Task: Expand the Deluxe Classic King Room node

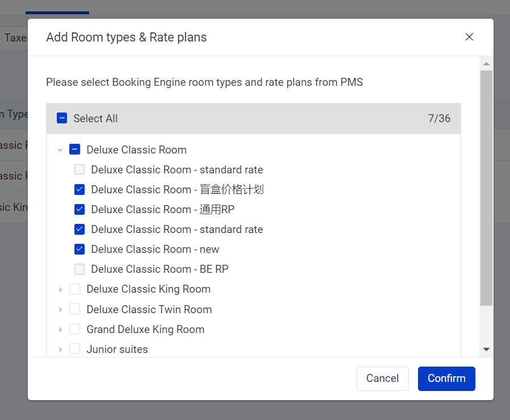Action: [60, 289]
